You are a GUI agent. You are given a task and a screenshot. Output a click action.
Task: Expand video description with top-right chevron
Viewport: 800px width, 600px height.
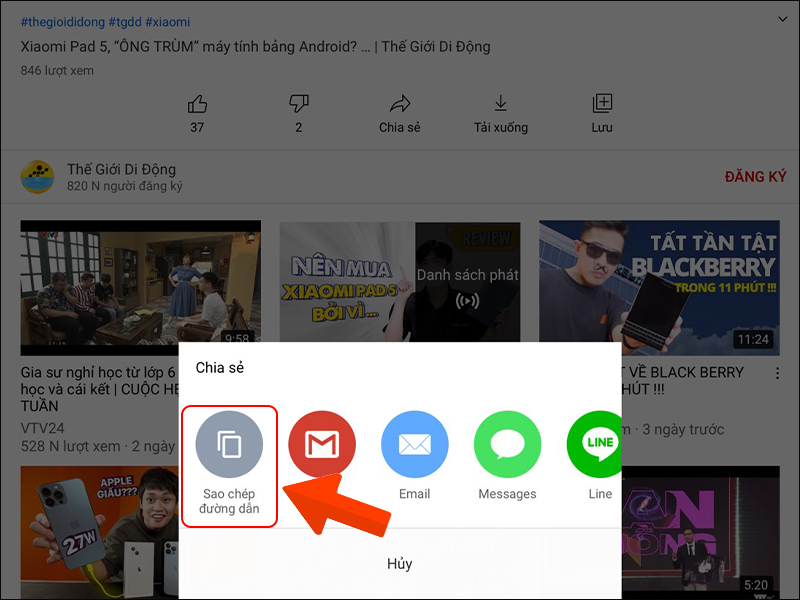tap(782, 19)
